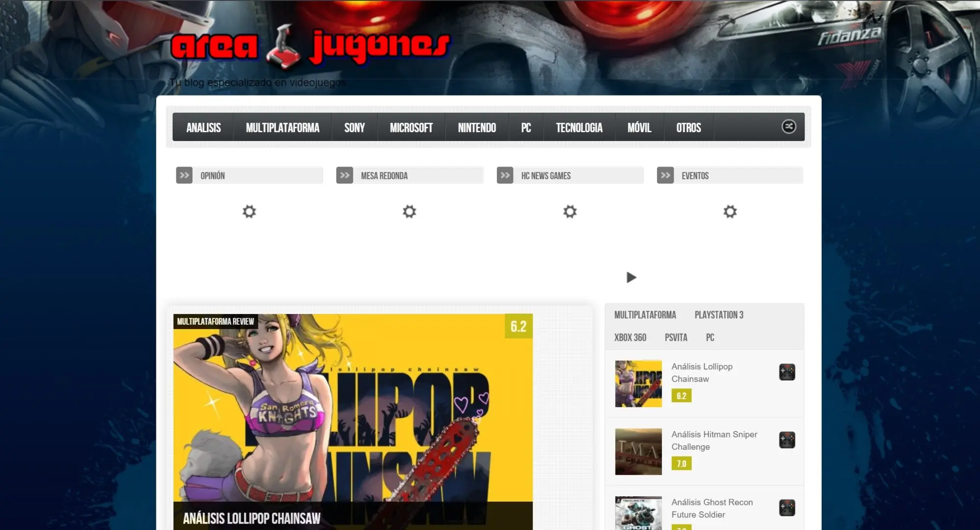Click the Lollipop Chainsaw sidebar thumbnail
Viewport: 980px width, 530px height.
(638, 384)
